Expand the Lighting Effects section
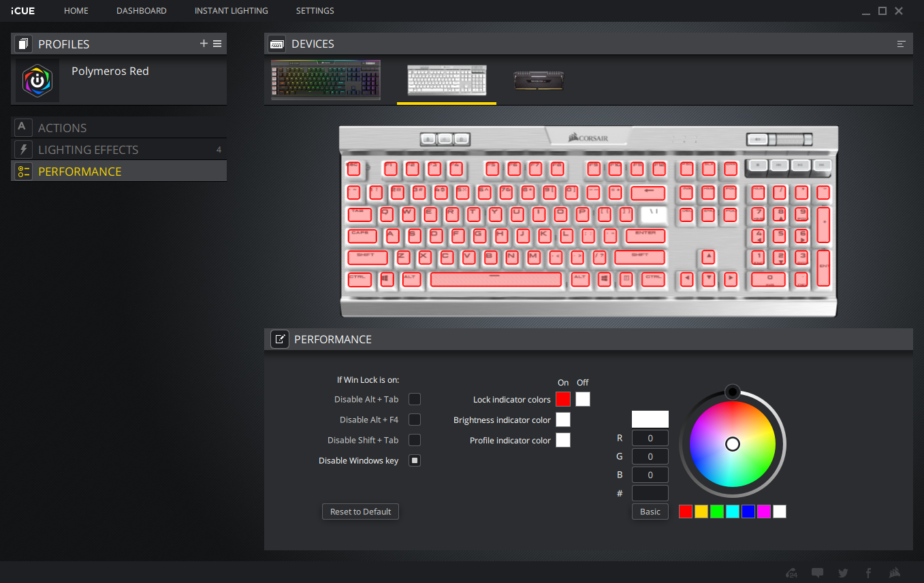Image resolution: width=924 pixels, height=583 pixels. 88,150
